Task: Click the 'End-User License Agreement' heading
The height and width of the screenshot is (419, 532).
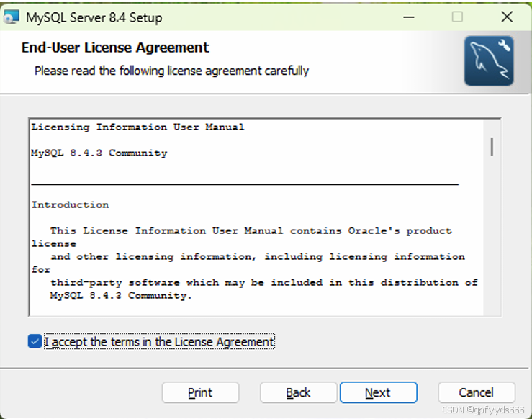Action: click(115, 48)
